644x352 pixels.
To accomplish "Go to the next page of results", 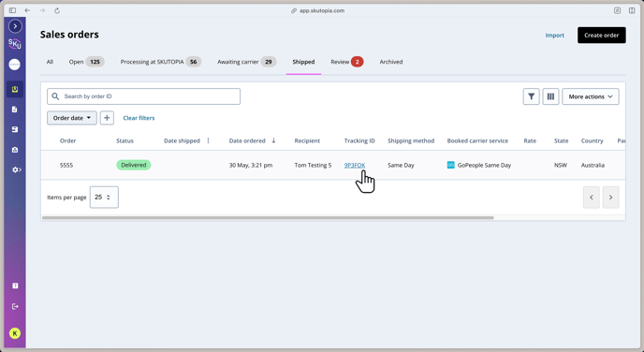I will click(610, 198).
